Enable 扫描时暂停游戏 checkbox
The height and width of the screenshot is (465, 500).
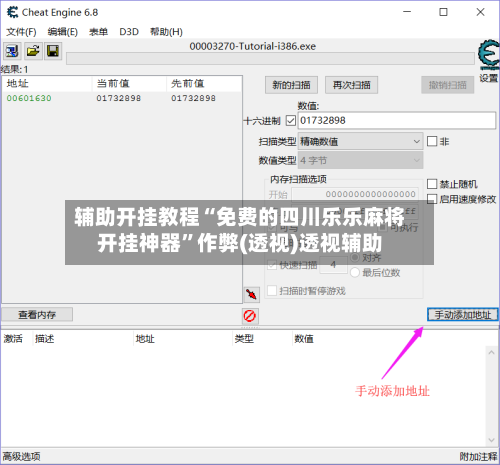272,291
